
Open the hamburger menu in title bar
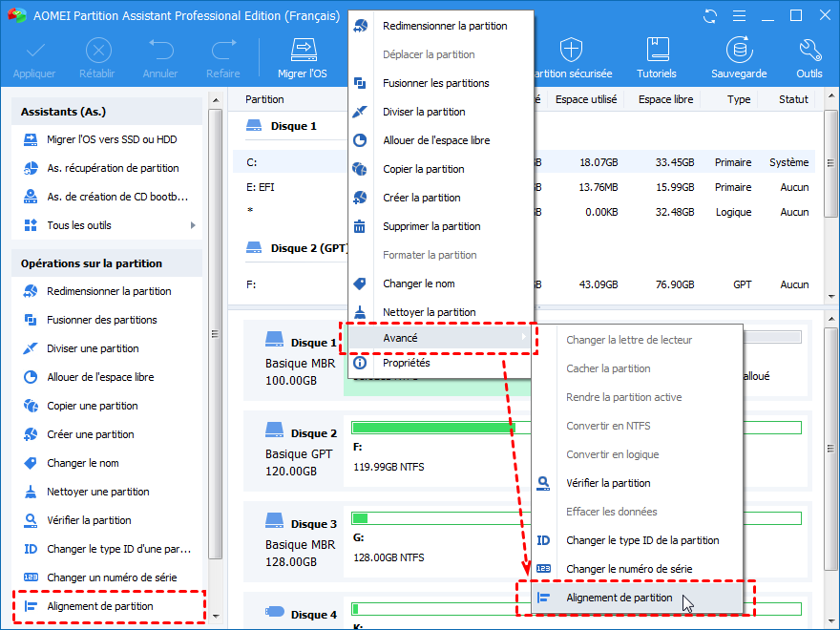[739, 16]
